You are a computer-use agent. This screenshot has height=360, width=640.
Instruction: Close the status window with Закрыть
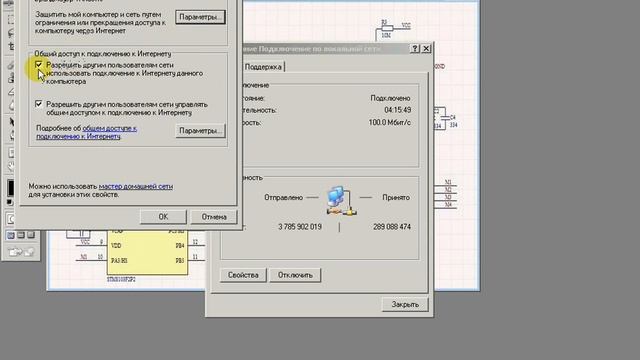405,304
